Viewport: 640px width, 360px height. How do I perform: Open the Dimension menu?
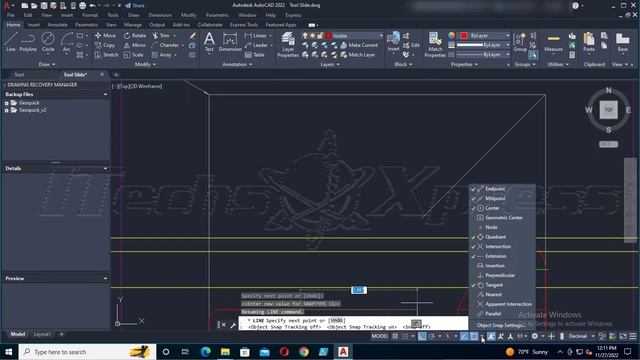(160, 15)
